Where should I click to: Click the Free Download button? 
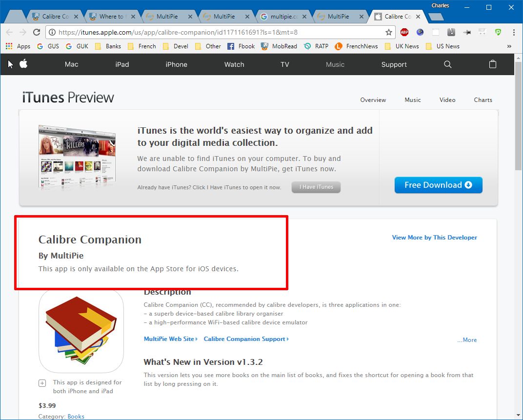pos(438,185)
